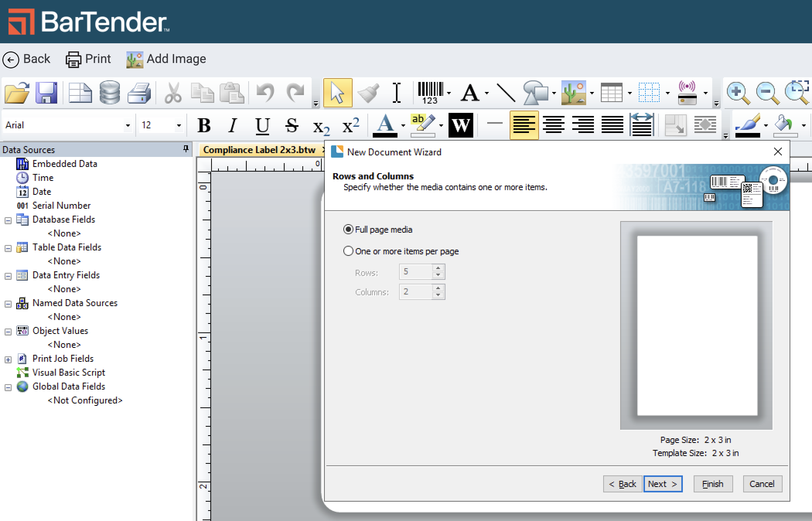This screenshot has width=812, height=521.
Task: Click the Save diskette icon
Action: coord(46,93)
